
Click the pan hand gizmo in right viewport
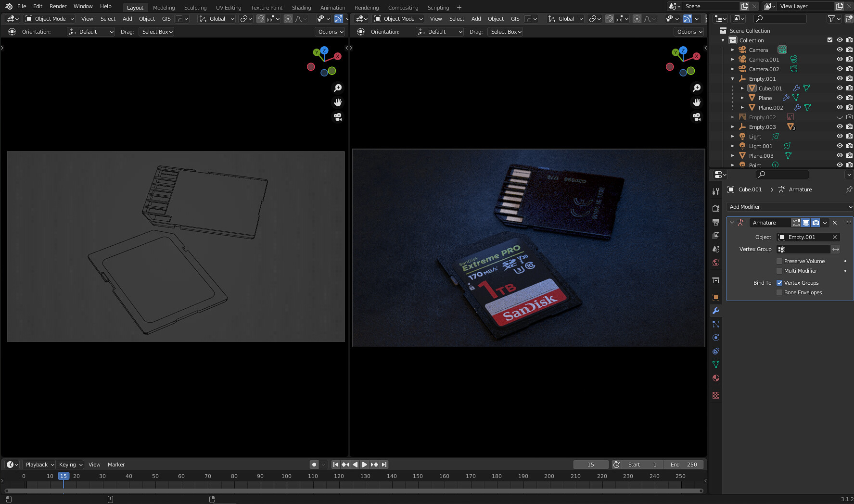tap(696, 102)
